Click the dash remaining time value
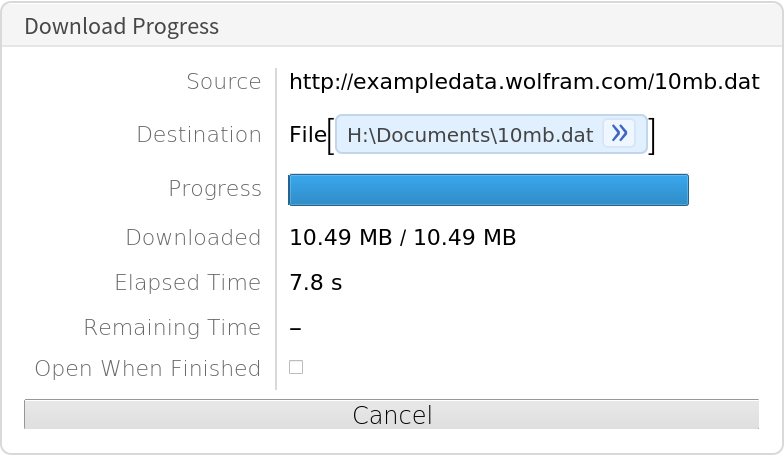Viewport: 784px width, 456px height. [x=295, y=328]
